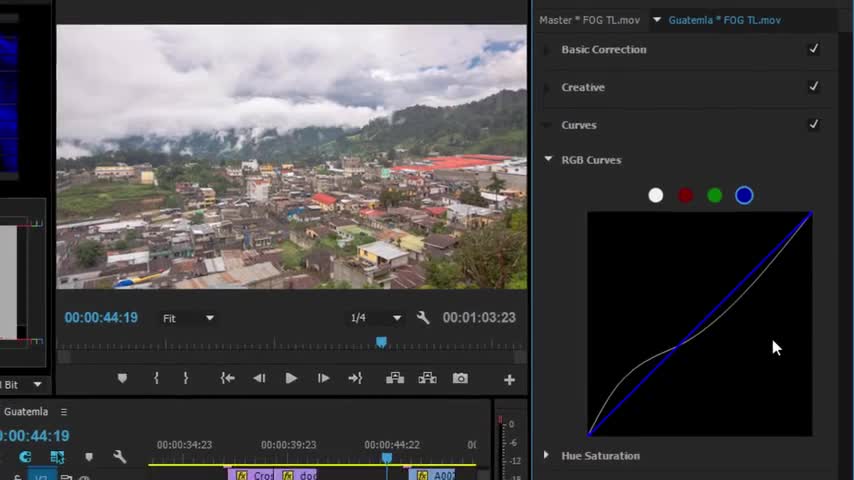Select the white luma curve channel
854x480 pixels.
click(656, 195)
